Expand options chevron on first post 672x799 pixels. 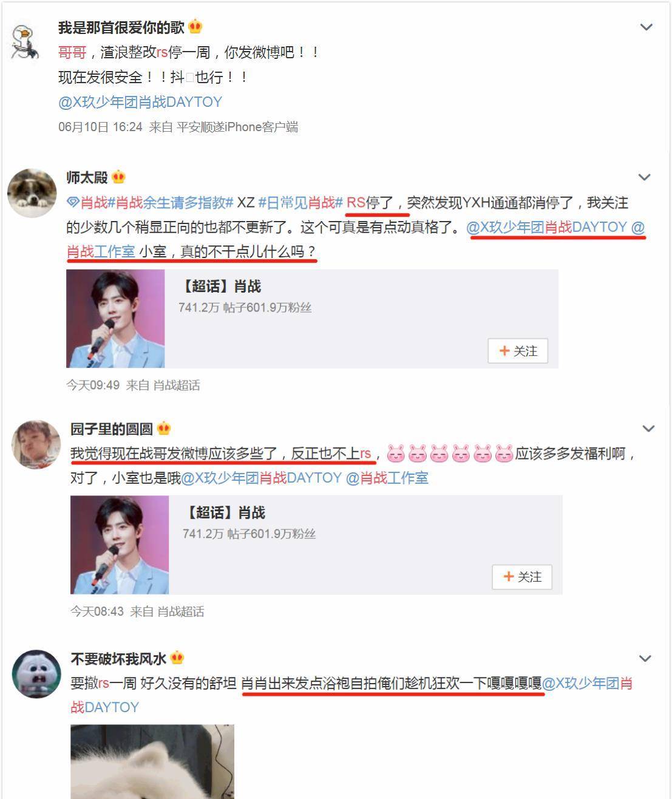[x=647, y=27]
